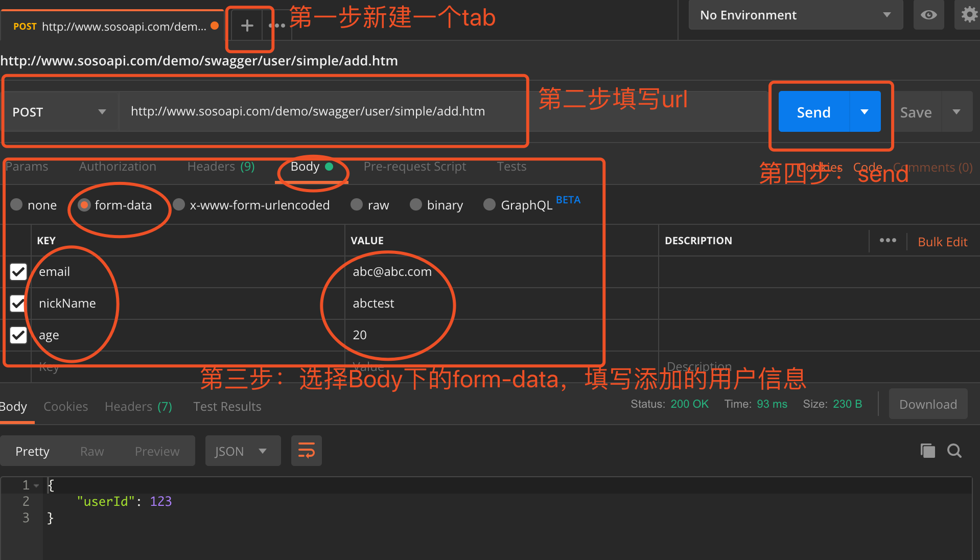Screen dimensions: 980x560
Task: Open column options ellipsis beside Bulk Edit
Action: [888, 241]
